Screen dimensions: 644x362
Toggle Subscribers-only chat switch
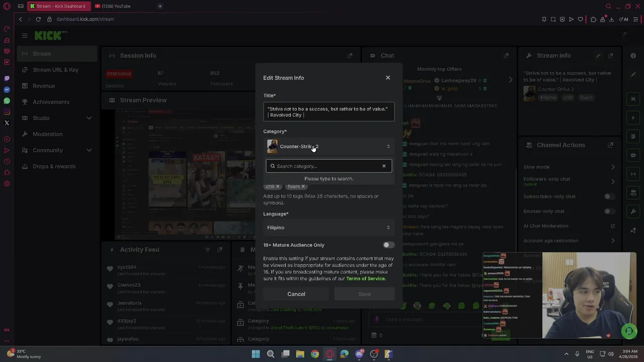point(609,197)
